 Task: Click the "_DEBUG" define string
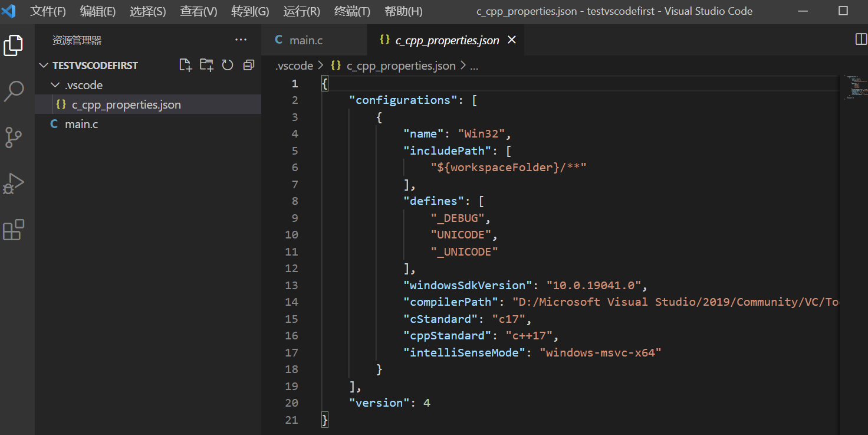pyautogui.click(x=458, y=218)
